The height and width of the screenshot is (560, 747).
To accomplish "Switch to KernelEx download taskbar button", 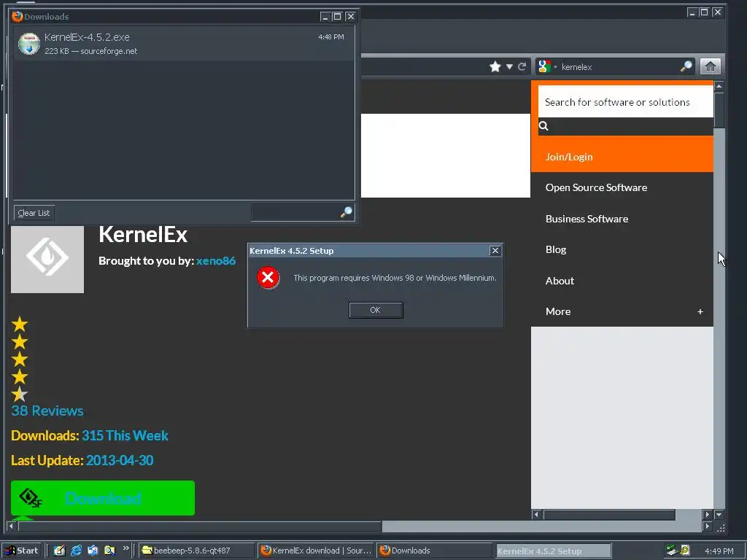I will coord(317,551).
